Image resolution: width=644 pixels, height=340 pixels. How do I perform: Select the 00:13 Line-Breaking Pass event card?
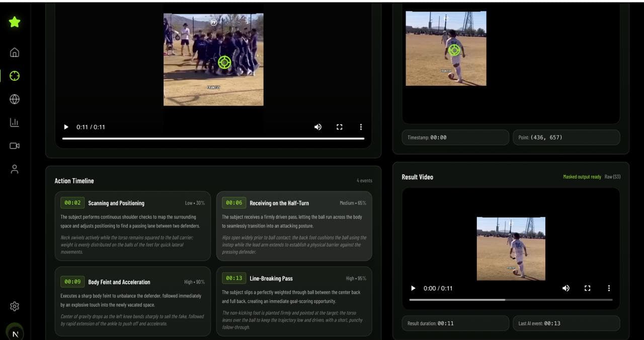[x=294, y=301]
